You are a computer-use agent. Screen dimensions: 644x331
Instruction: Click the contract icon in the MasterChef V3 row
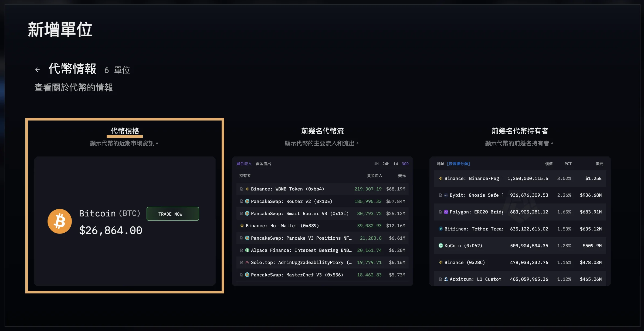tap(242, 275)
